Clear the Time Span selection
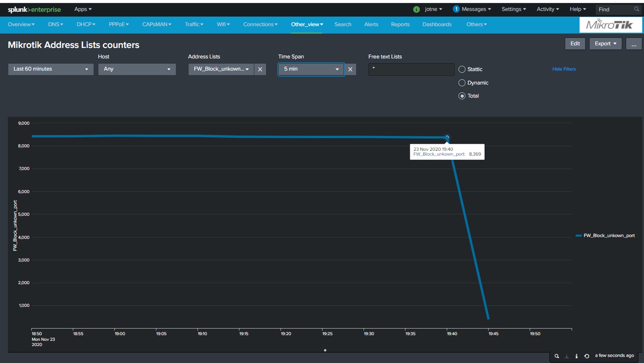The image size is (644, 363). point(350,69)
